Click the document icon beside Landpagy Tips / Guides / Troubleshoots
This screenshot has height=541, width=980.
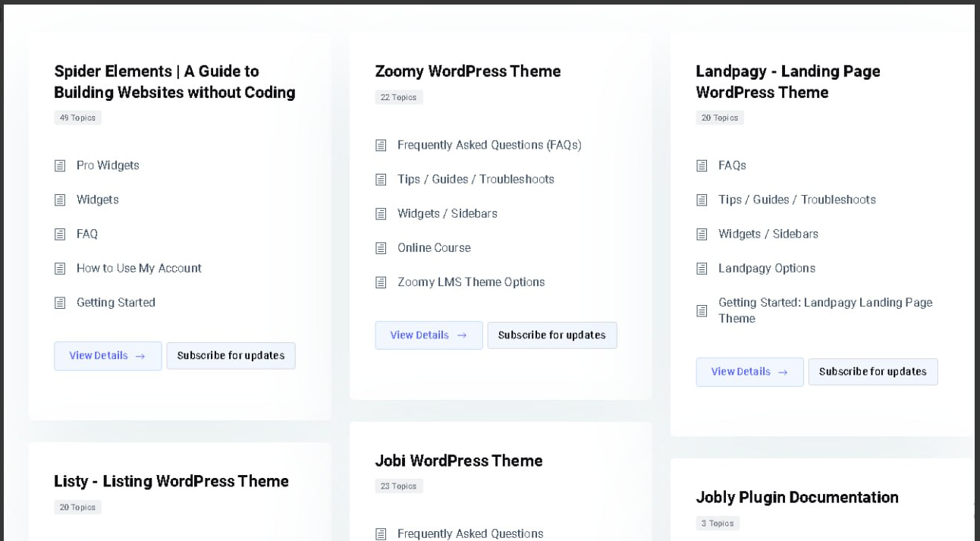(702, 200)
